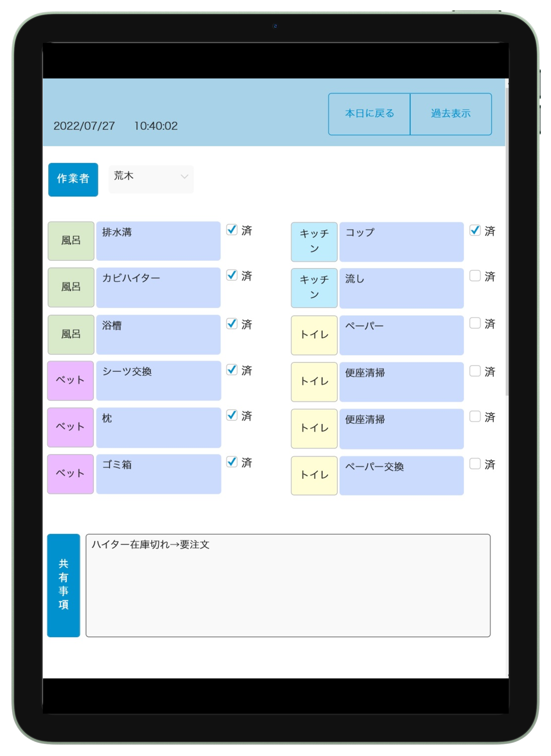Click the dropdown chevron arrow beside 荒木

[184, 176]
